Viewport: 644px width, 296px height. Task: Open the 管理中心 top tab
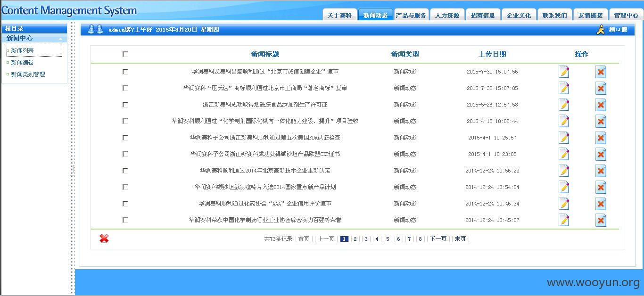tap(626, 15)
